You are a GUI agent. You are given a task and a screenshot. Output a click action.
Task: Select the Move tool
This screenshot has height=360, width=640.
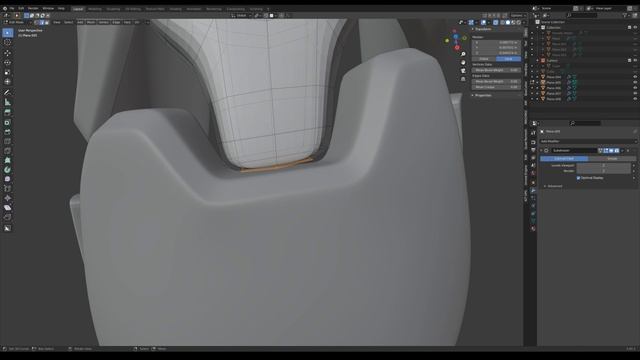point(7,53)
